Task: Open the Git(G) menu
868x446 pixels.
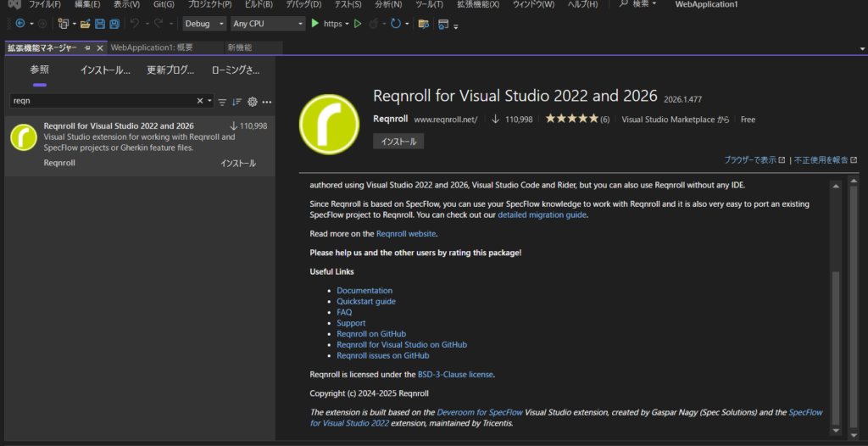Action: point(164,5)
